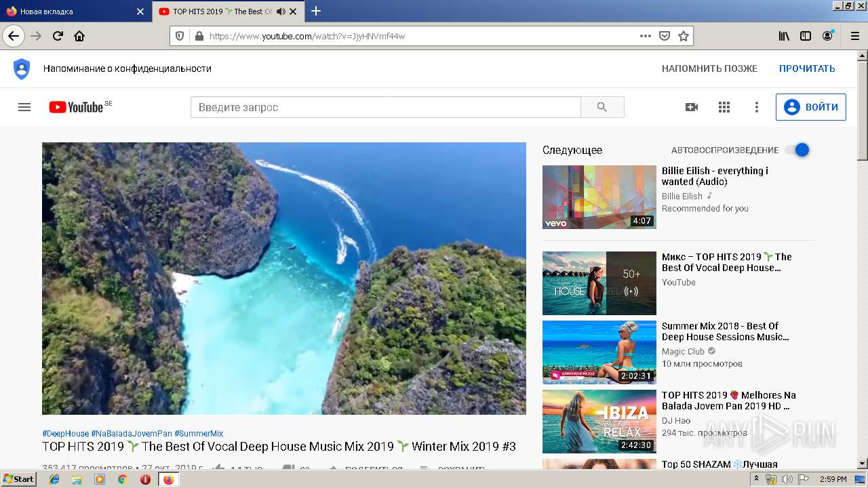Open the Микс TOP HITS 2019 playlist thumbnail
Screen dimensions: 868x488
tap(599, 283)
